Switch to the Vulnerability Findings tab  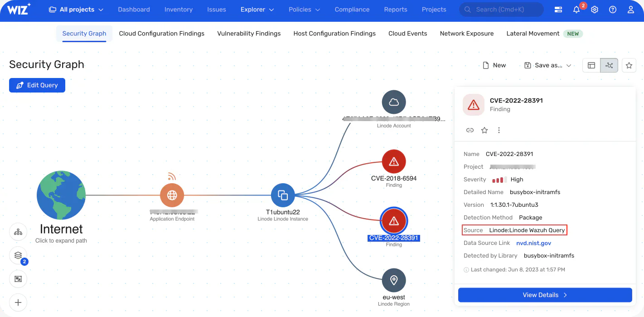[x=249, y=33]
